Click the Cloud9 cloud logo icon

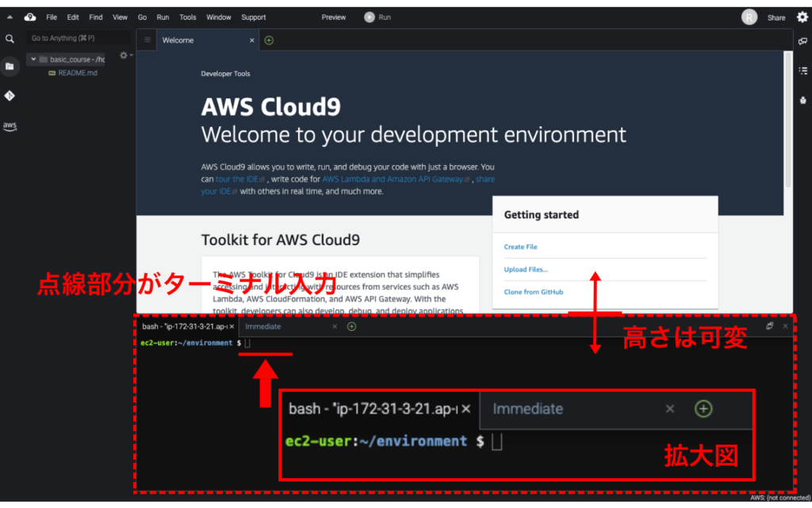30,17
